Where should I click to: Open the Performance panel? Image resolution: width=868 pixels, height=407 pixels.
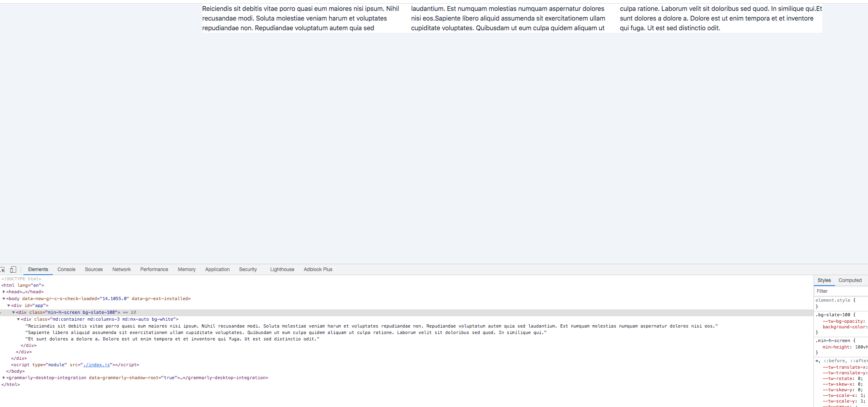(x=154, y=269)
